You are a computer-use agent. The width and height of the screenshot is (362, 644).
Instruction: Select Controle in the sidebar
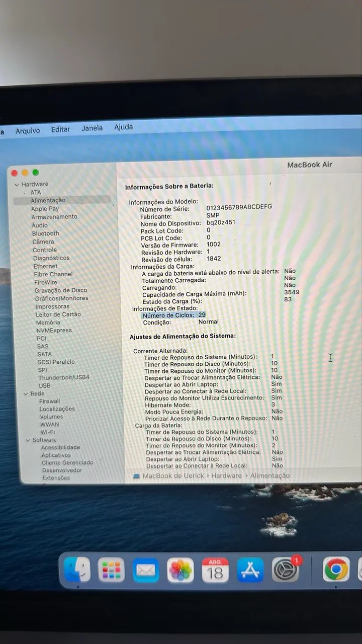click(45, 250)
